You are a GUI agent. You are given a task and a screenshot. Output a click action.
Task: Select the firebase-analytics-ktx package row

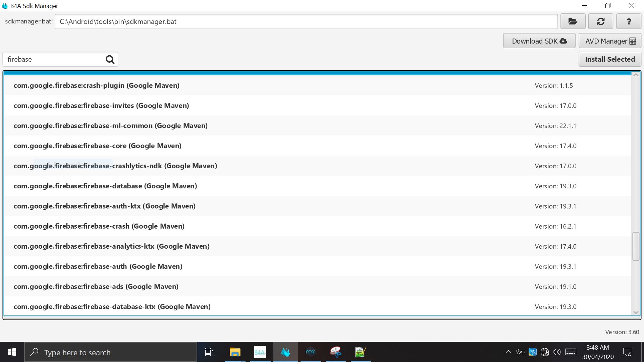point(317,246)
